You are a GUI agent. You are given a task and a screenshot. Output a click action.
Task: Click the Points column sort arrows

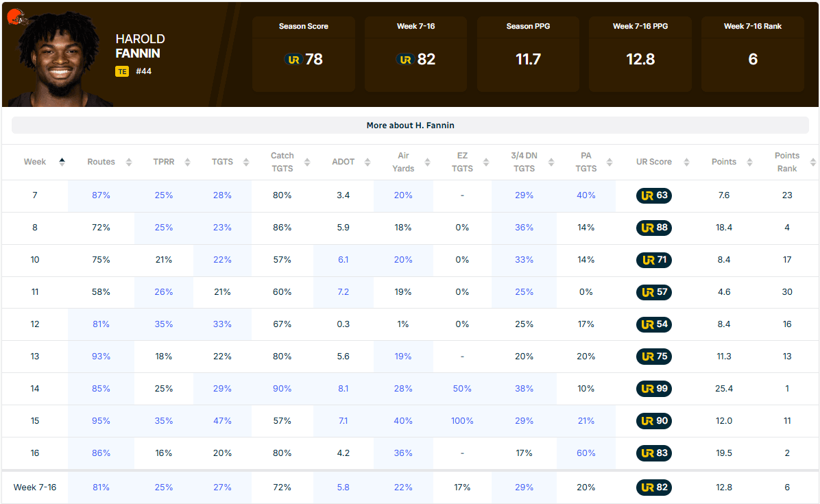[x=749, y=162]
